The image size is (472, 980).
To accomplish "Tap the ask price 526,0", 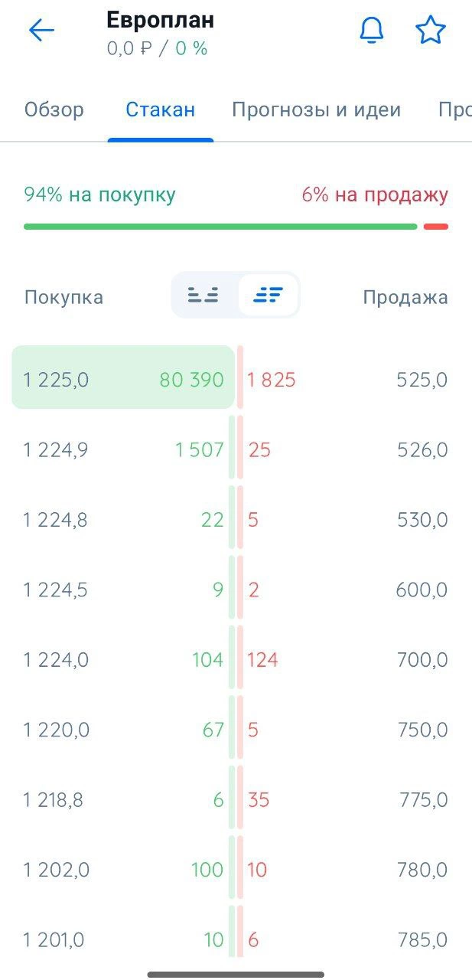I will coord(422,449).
